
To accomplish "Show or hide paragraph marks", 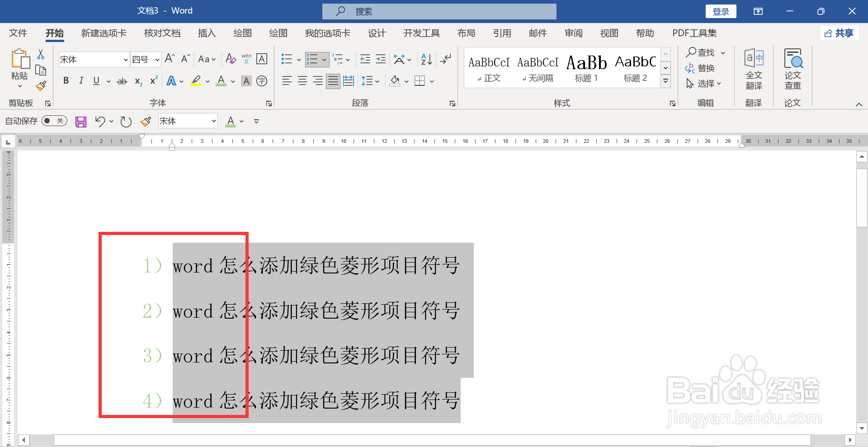I will click(x=446, y=59).
